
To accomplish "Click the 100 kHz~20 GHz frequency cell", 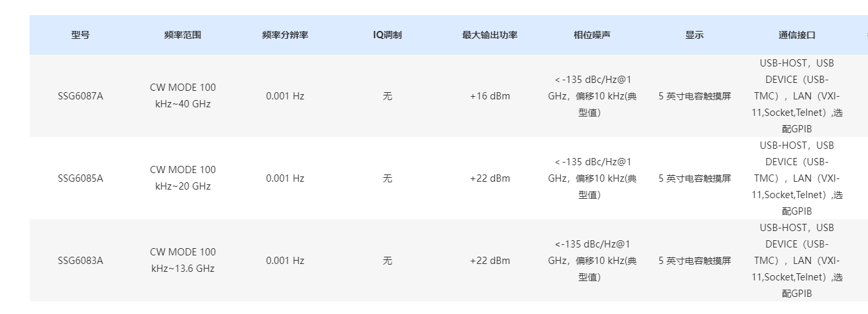I will pyautogui.click(x=183, y=178).
